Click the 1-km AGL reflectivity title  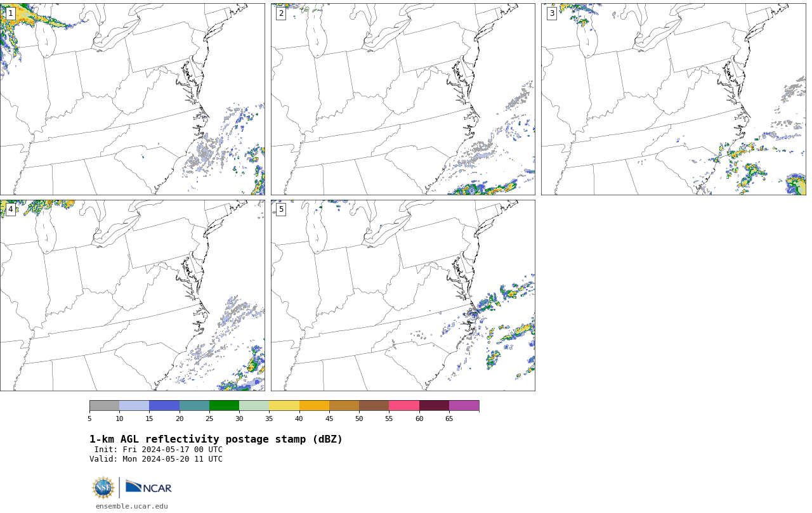pyautogui.click(x=216, y=439)
